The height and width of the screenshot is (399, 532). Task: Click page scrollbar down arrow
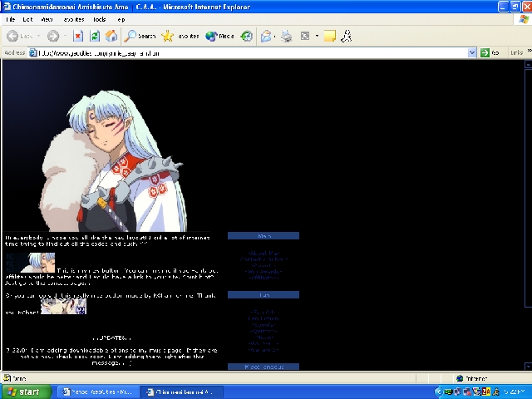point(528,367)
